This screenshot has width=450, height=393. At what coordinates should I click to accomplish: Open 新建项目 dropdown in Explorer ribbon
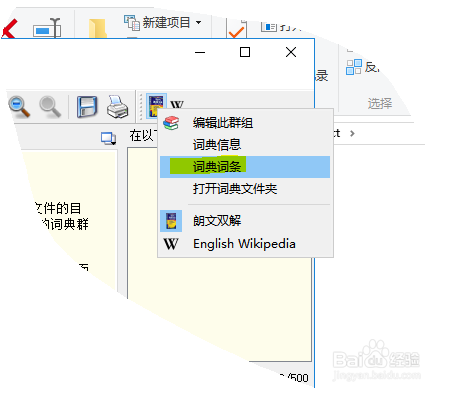[163, 23]
